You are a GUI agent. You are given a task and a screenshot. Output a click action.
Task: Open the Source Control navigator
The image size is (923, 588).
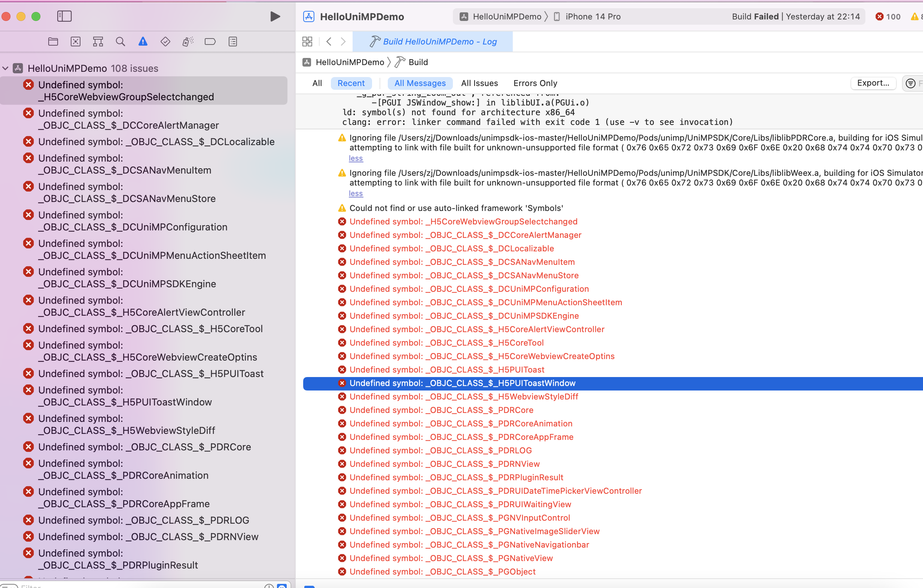point(76,42)
